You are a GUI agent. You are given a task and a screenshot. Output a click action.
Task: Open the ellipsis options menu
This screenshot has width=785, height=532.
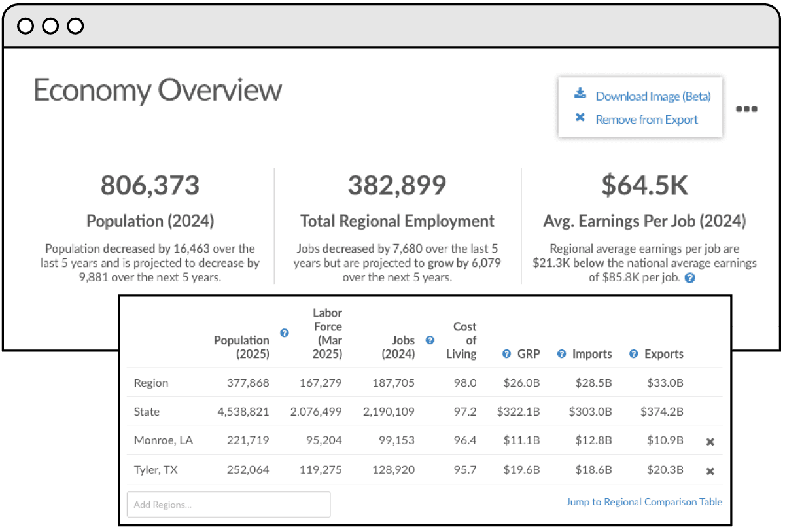(x=746, y=109)
